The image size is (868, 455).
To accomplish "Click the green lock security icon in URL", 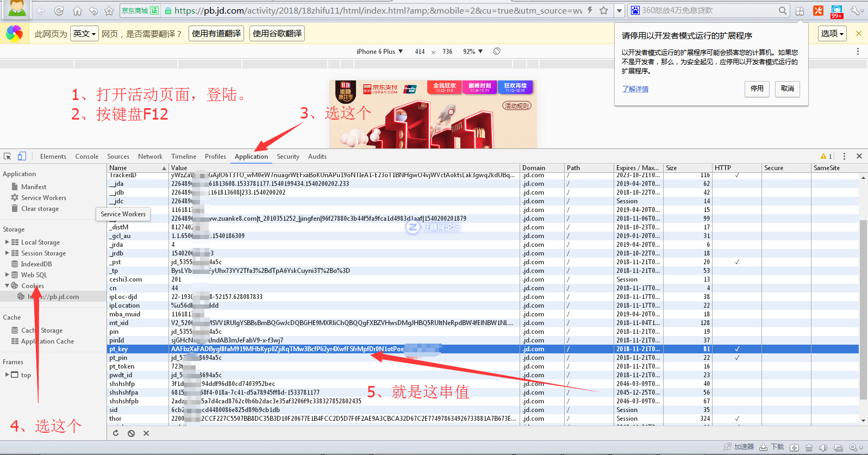I will tap(168, 10).
